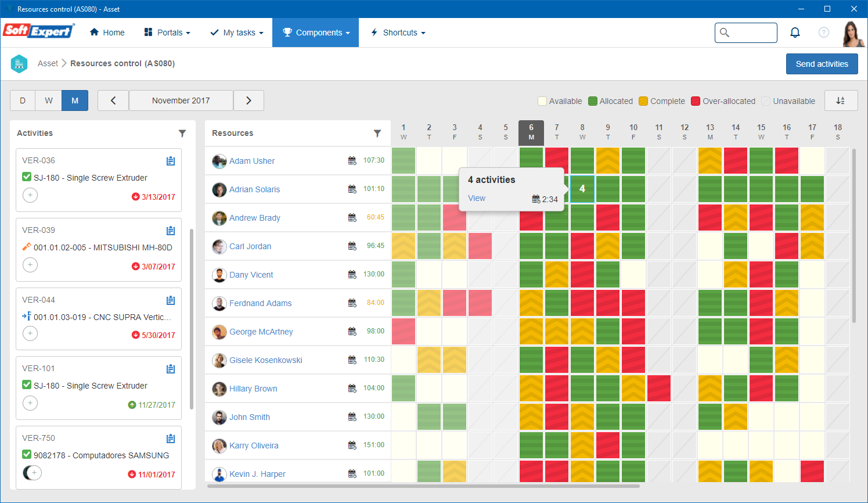The image size is (868, 503).
Task: Toggle the Over-allocated legend checkbox
Action: coord(696,101)
